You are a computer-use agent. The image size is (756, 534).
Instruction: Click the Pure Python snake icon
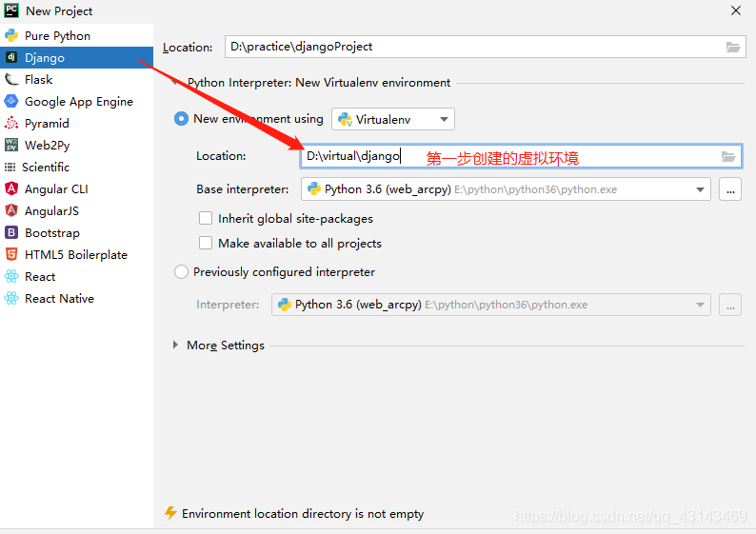coord(11,35)
